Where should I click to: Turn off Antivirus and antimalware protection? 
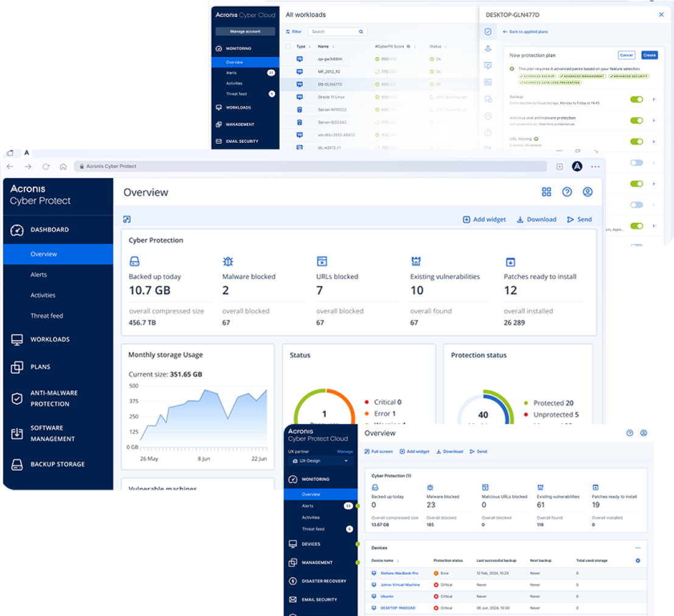coord(637,119)
